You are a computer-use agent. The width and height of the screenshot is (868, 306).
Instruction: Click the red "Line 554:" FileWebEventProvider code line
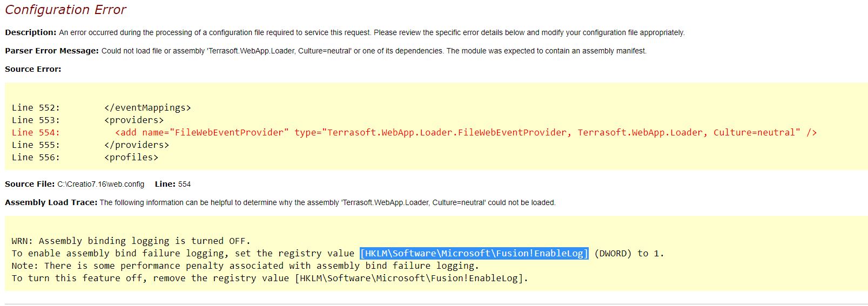click(x=414, y=133)
